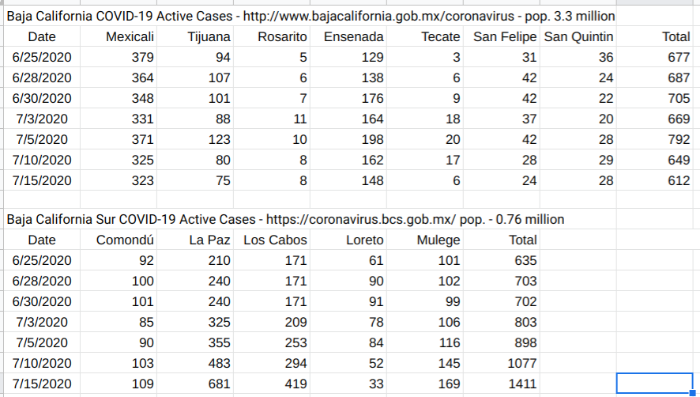The image size is (700, 397).
Task: Click the Rosarito cell showing 11
Action: point(272,119)
